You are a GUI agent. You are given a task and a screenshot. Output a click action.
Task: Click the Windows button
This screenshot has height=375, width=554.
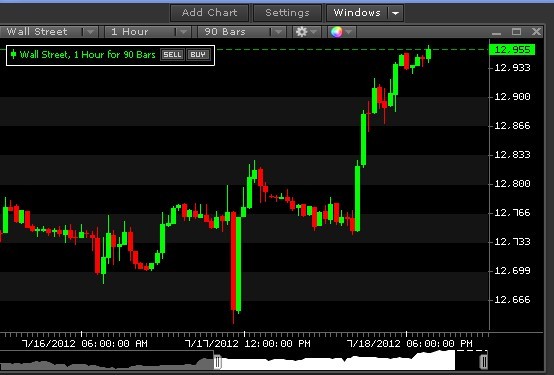tap(357, 13)
